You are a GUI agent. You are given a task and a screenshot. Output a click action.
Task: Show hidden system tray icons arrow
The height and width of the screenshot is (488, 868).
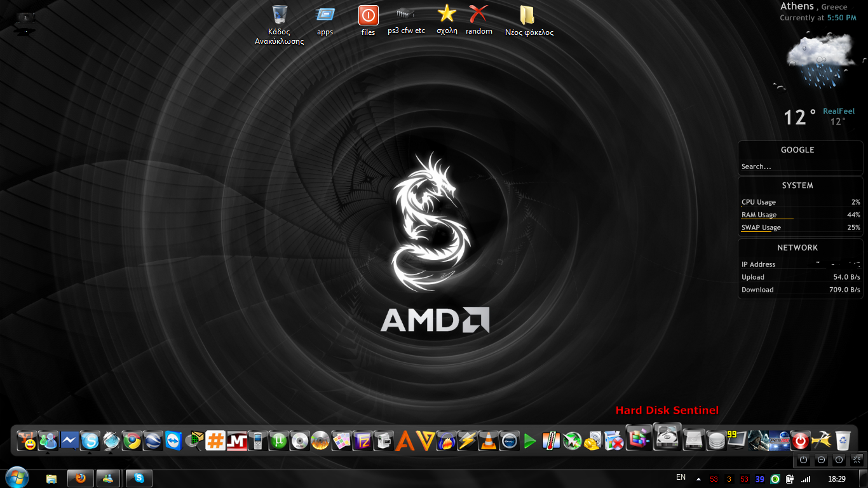699,479
